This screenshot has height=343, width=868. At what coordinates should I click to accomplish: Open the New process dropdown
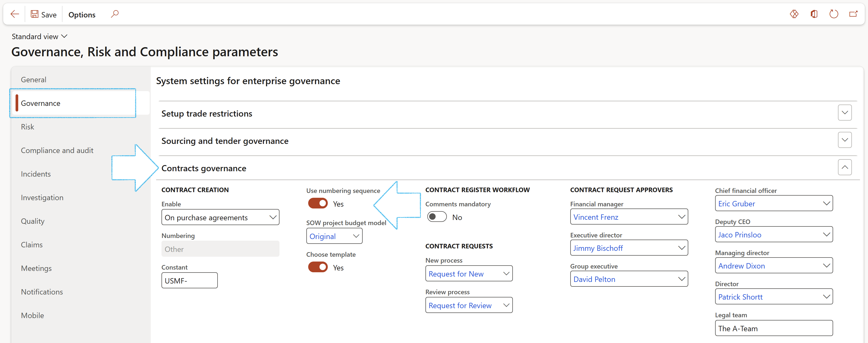pos(469,274)
